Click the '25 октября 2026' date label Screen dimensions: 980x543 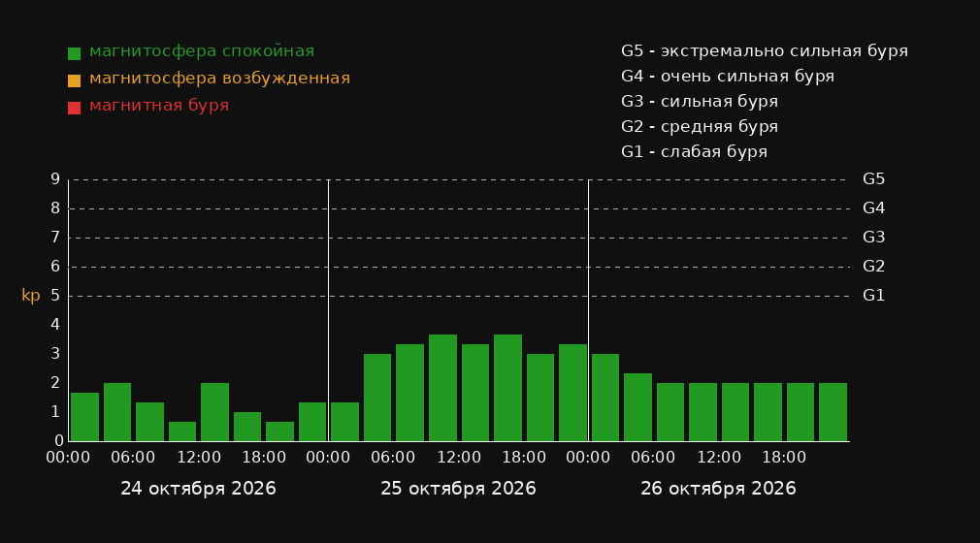[x=458, y=489]
